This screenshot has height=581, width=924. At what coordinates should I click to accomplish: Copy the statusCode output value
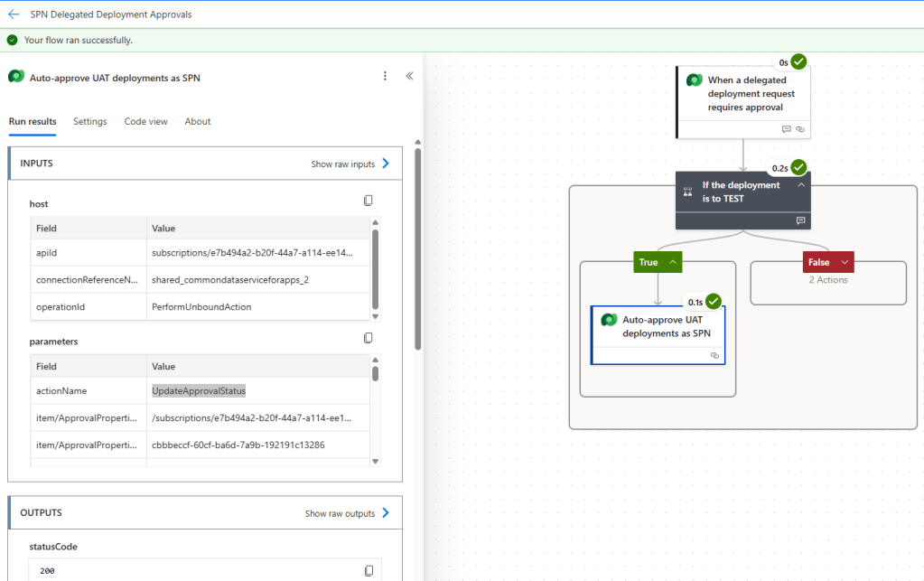click(368, 570)
